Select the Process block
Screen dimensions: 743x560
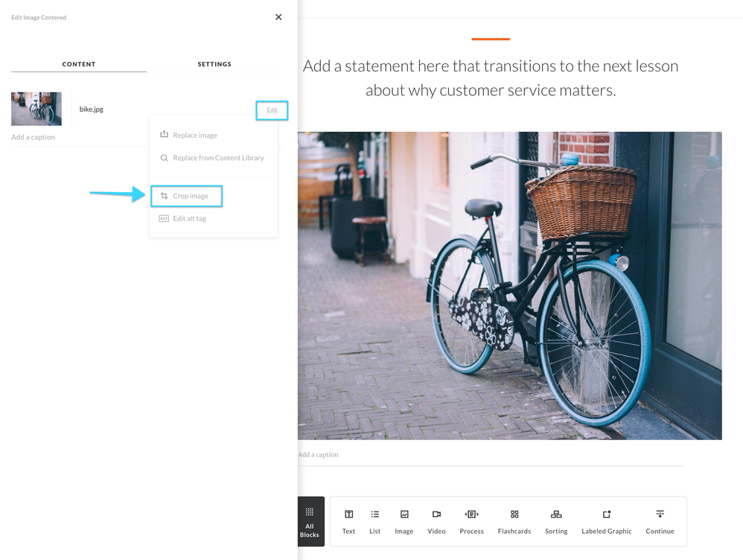click(471, 521)
